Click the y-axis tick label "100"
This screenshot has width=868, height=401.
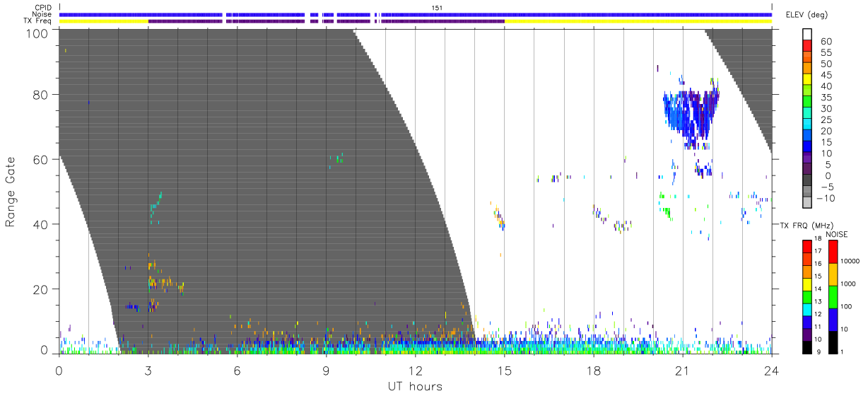tap(38, 33)
